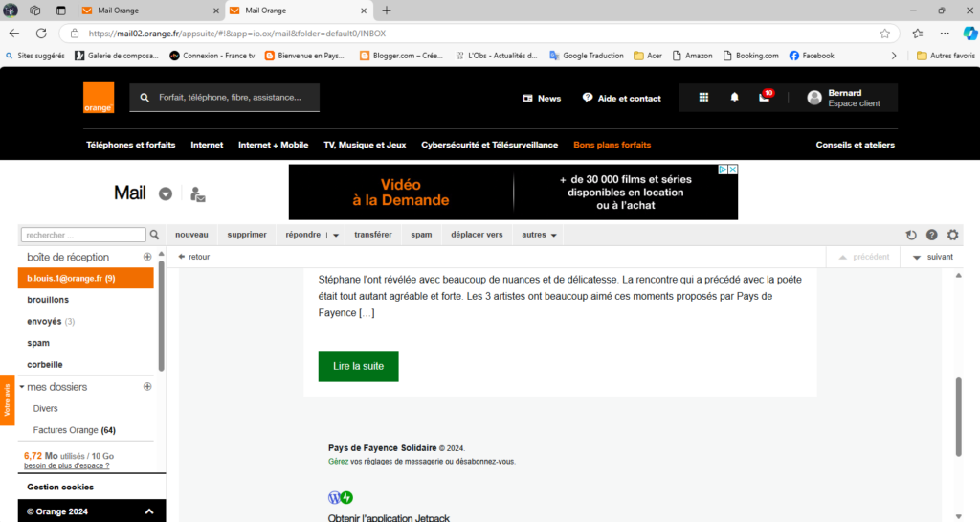The image size is (980, 522).
Task: Click the search magnifier next to rechercher field
Action: click(x=155, y=235)
